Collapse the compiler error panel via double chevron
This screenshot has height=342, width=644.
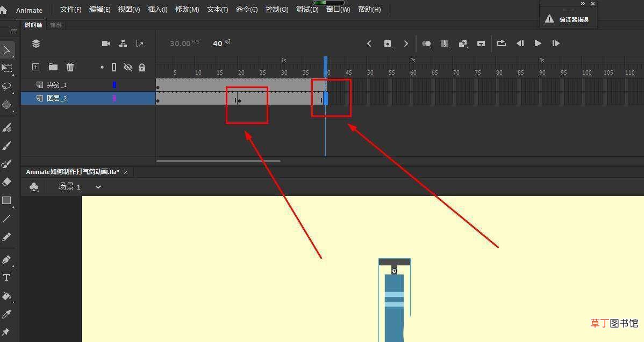[583, 4]
